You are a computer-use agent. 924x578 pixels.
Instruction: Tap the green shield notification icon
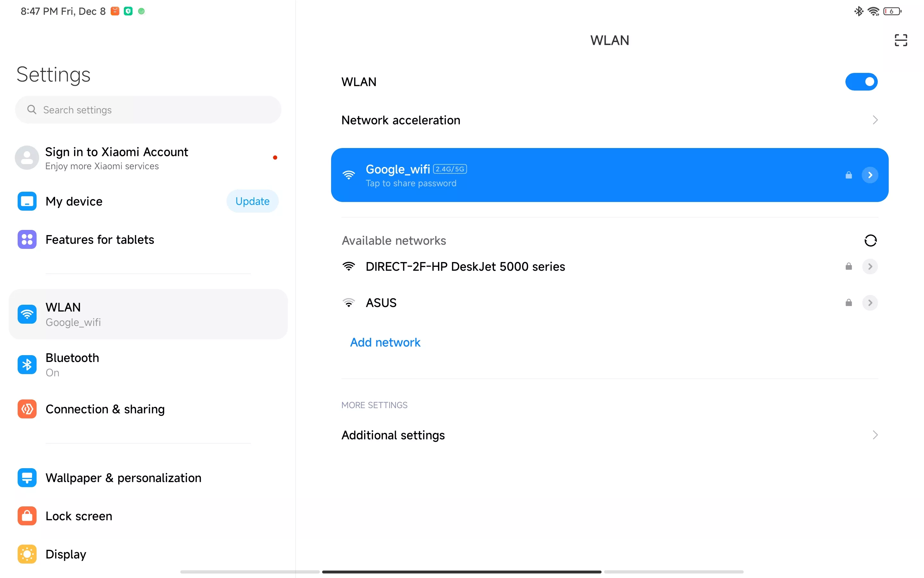[x=128, y=11]
